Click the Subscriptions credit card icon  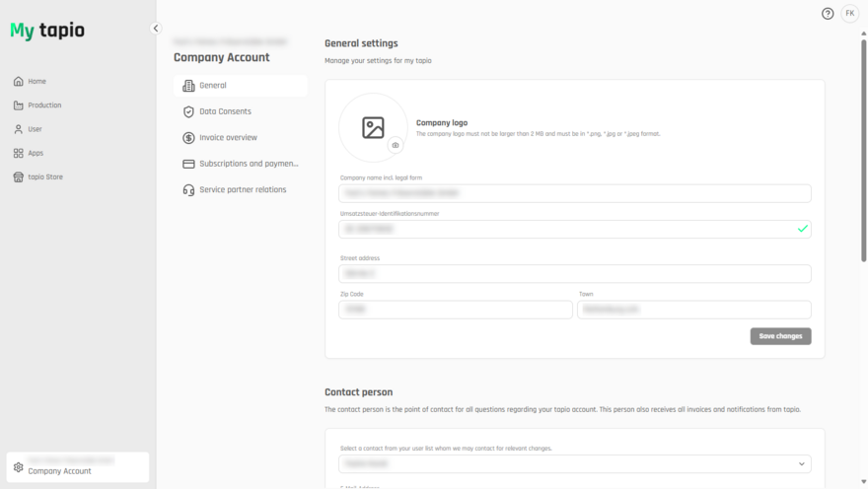(188, 164)
